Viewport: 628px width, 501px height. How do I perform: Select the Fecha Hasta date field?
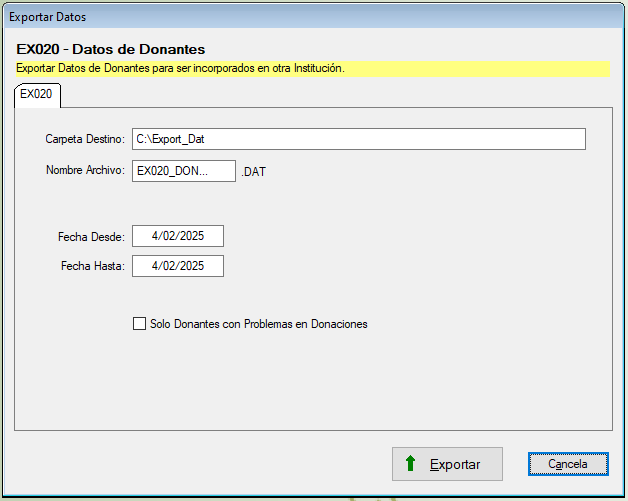(x=178, y=266)
